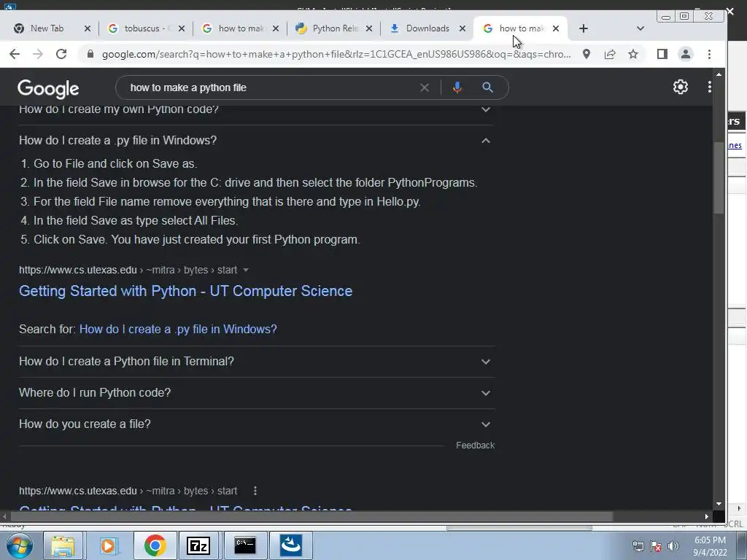
Task: Close the tobuscus tab
Action: [x=182, y=28]
